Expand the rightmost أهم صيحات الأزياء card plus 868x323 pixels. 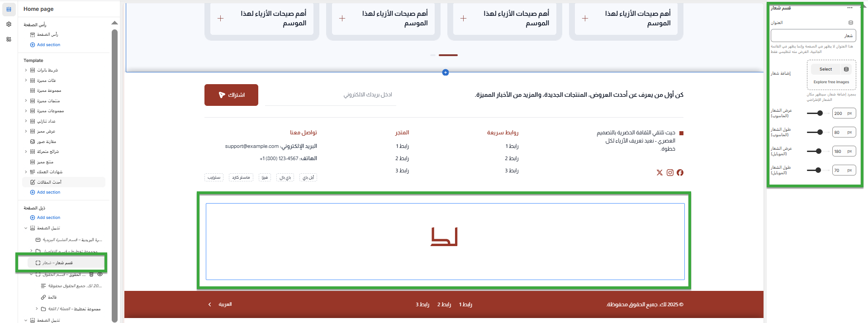[585, 19]
